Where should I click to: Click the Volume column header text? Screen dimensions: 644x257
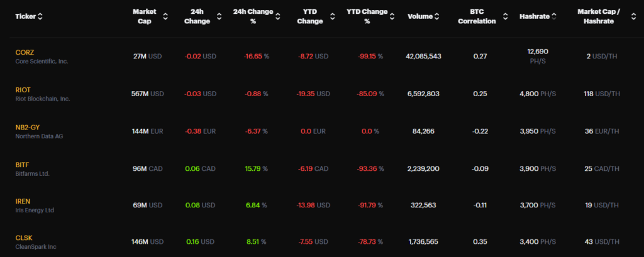pyautogui.click(x=419, y=16)
